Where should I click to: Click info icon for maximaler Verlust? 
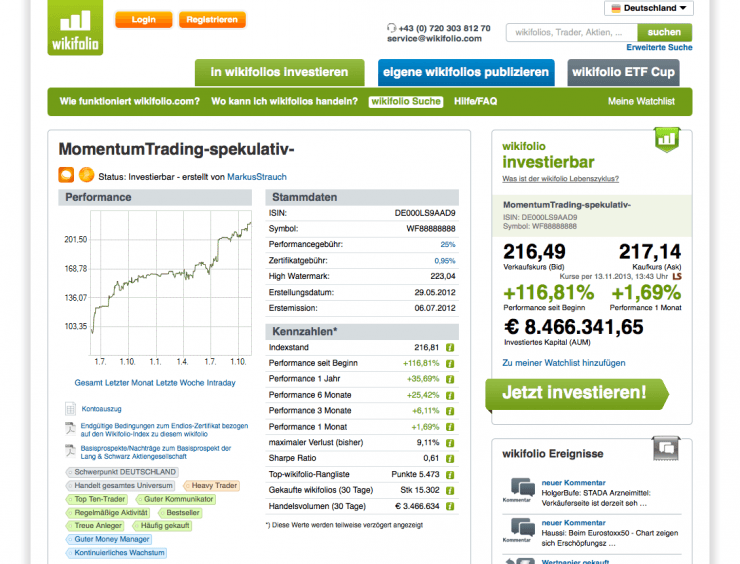coord(450,443)
